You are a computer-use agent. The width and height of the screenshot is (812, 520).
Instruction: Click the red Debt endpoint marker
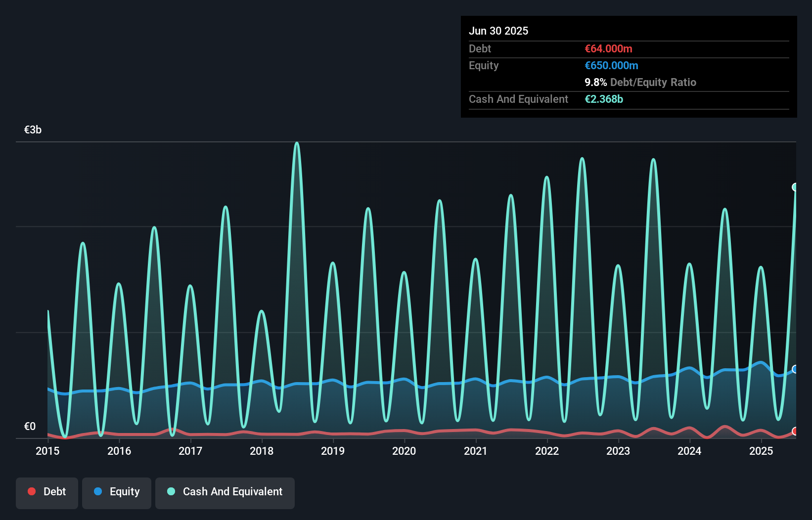tap(795, 432)
